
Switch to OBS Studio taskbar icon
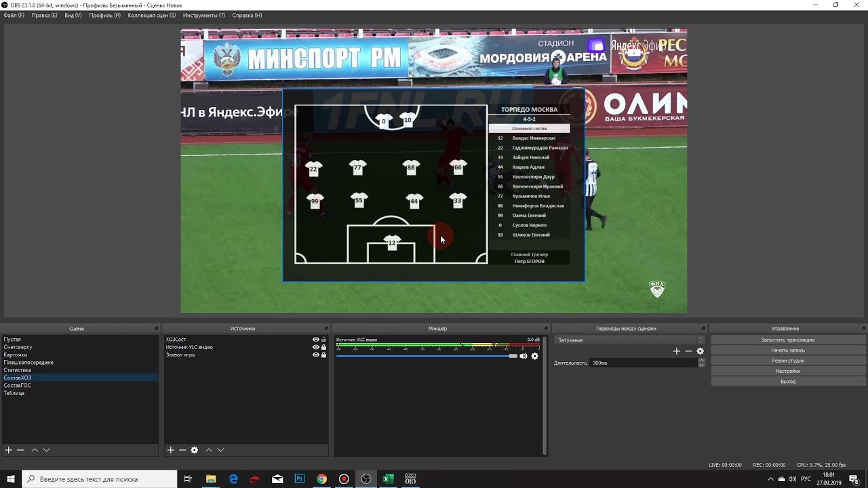(366, 479)
